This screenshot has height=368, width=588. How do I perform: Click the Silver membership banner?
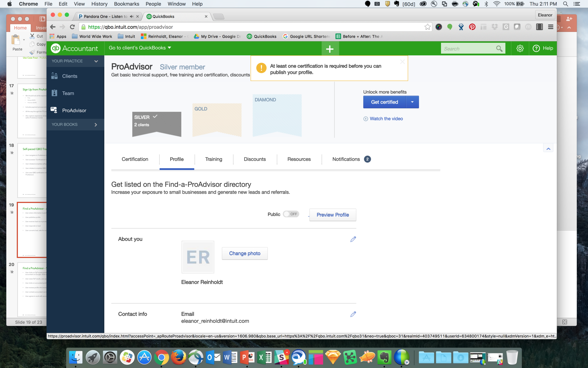[x=157, y=124]
